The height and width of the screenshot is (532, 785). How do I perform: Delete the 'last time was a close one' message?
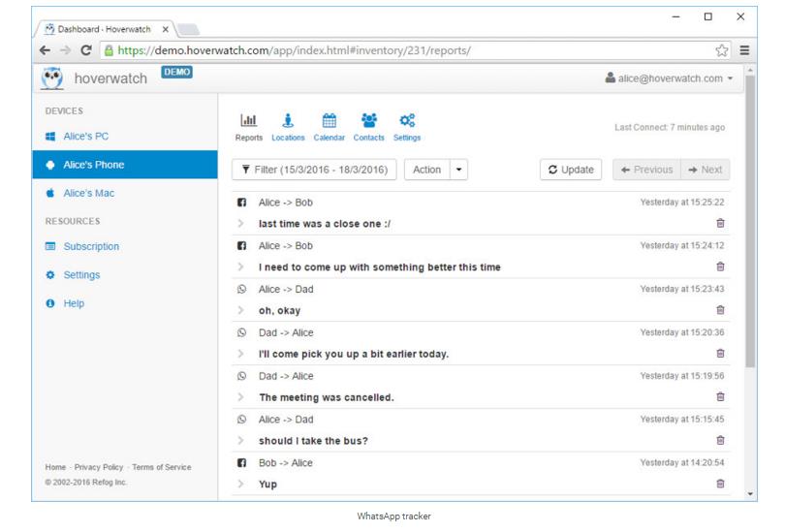point(720,223)
